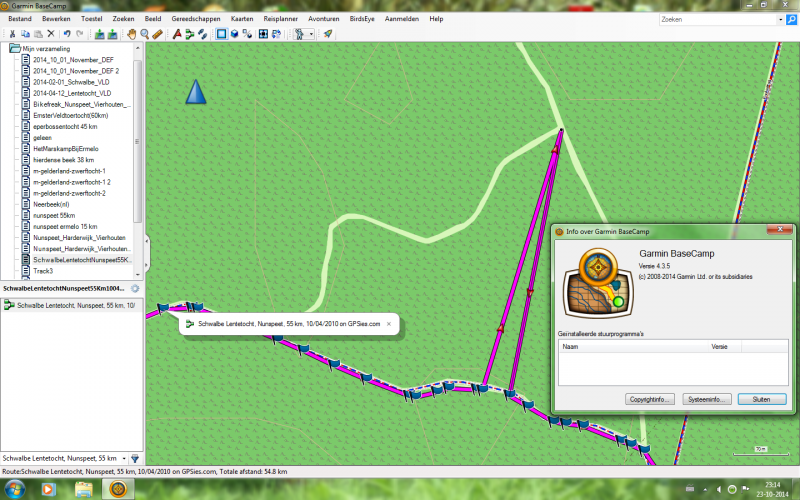800x500 pixels.
Task: Open the media player taskbar icon
Action: click(48, 490)
